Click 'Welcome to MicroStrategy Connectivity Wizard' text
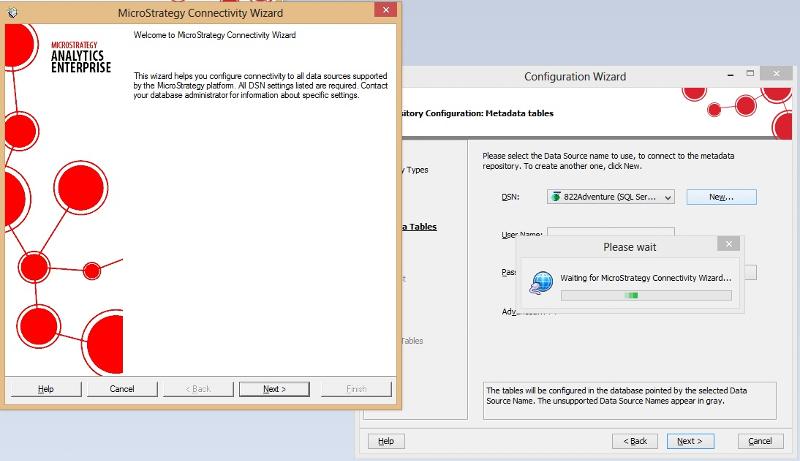This screenshot has height=461, width=800. 215,35
